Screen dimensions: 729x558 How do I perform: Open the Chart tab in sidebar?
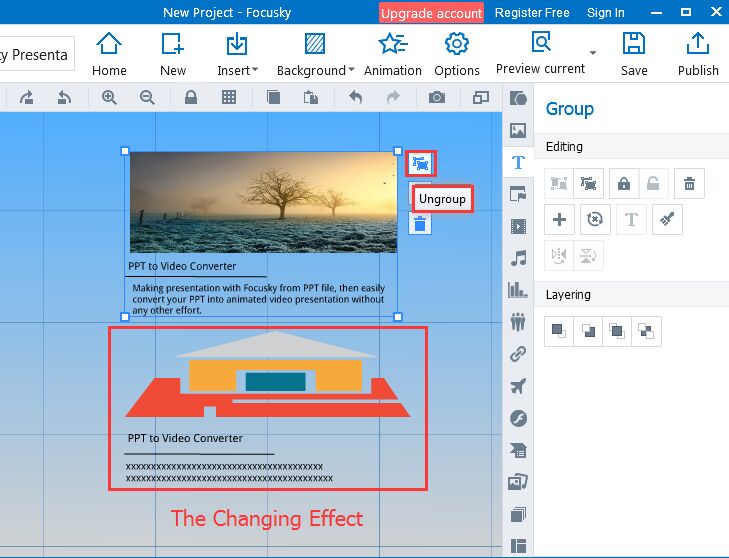coord(518,290)
